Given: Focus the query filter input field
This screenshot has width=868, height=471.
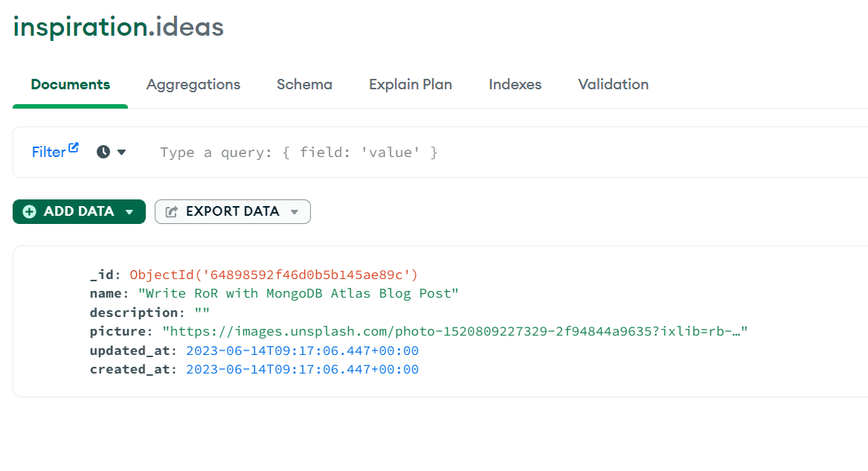Looking at the screenshot, I should point(446,153).
